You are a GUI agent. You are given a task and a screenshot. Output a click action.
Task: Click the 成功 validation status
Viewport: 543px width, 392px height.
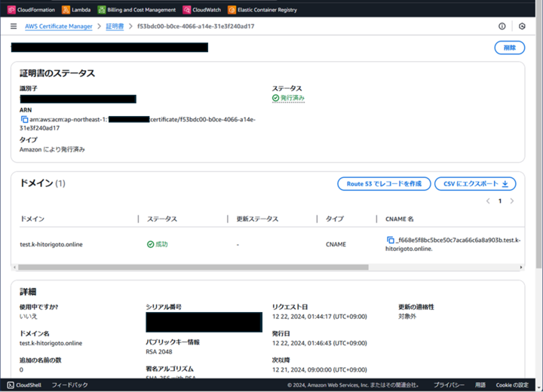click(157, 244)
